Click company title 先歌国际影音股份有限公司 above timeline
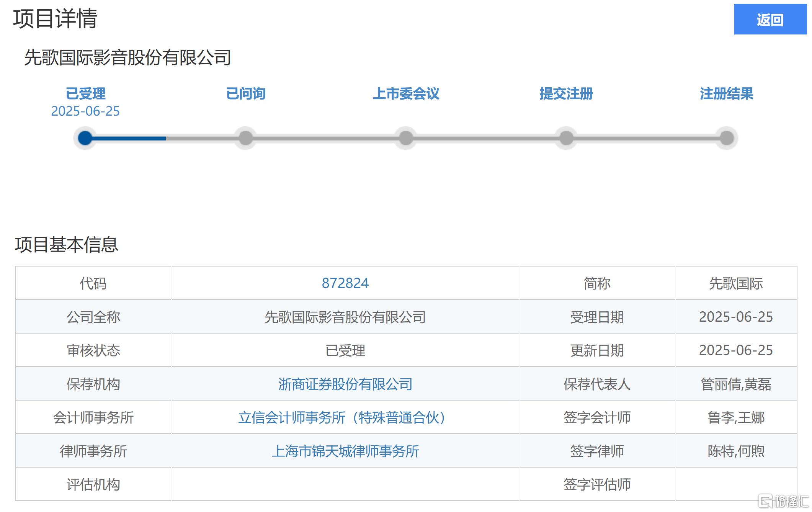Screen dimensions: 812x512 127,57
